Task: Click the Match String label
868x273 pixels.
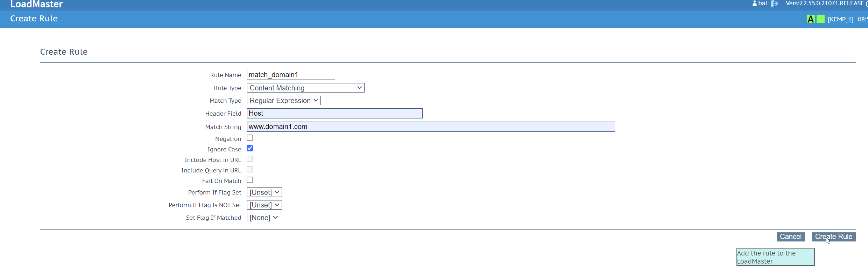Action: coord(223,127)
